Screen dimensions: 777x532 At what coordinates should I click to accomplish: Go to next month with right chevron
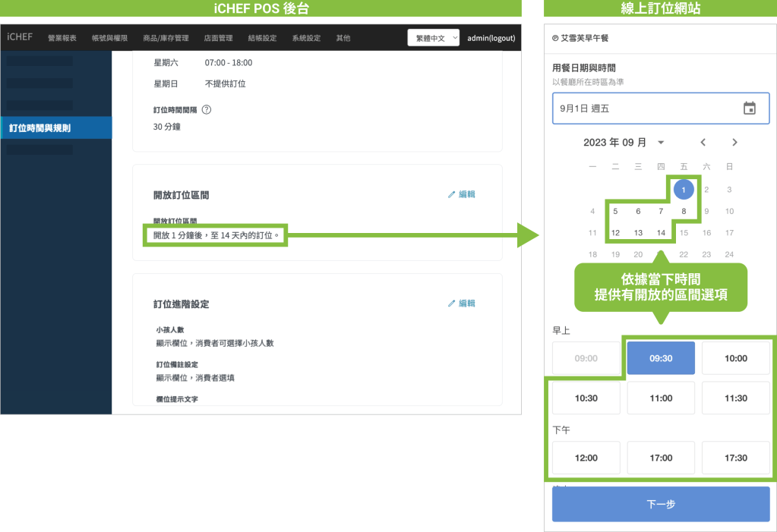pos(734,143)
